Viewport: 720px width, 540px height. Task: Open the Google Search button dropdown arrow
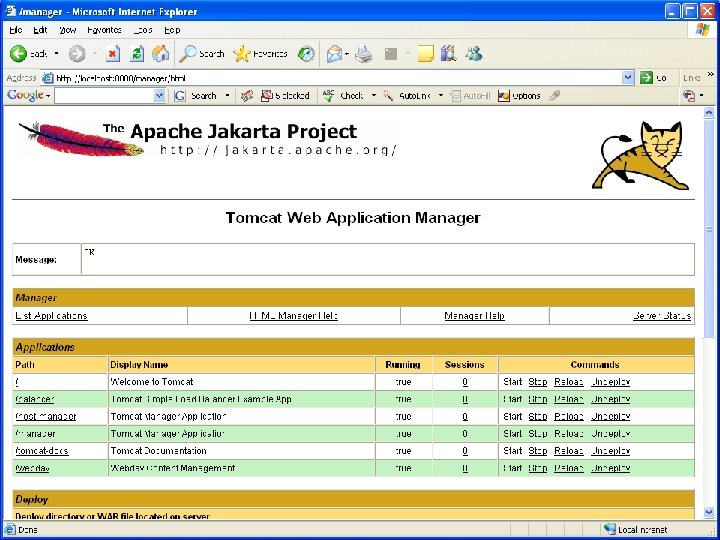click(x=227, y=96)
